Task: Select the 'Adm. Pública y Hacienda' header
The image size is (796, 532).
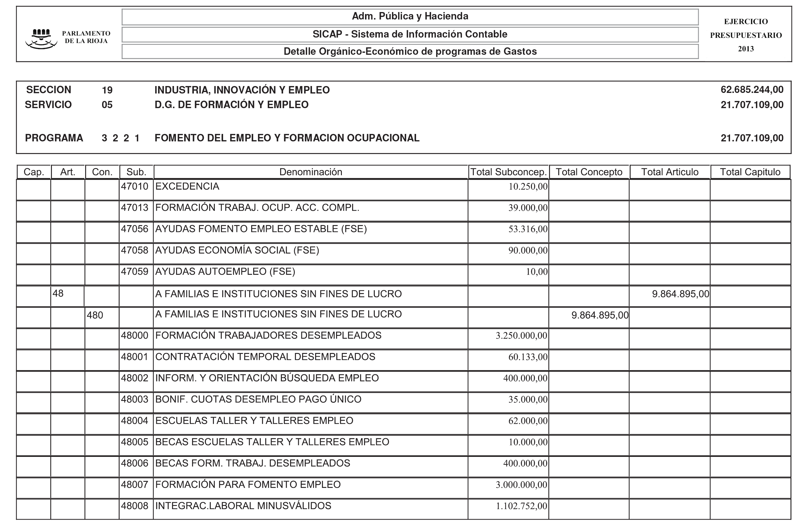Action: [410, 16]
